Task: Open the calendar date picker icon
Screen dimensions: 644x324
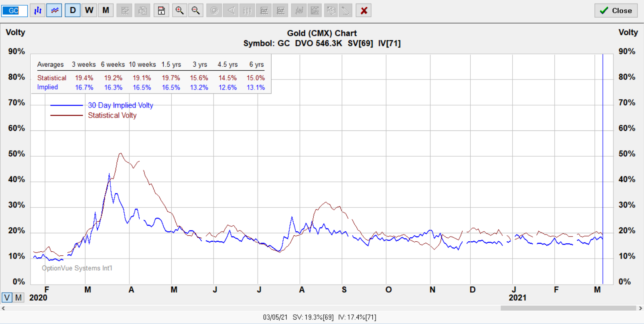Action: coord(161,10)
